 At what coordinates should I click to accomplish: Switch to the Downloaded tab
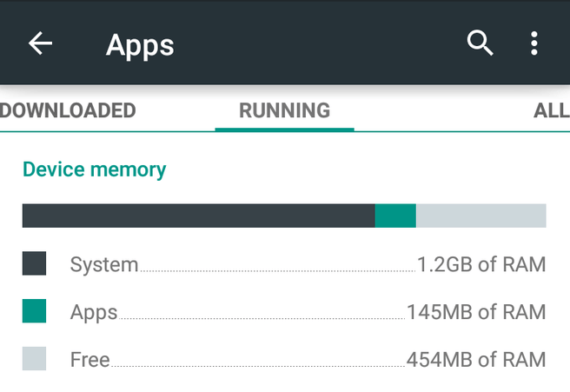(68, 110)
